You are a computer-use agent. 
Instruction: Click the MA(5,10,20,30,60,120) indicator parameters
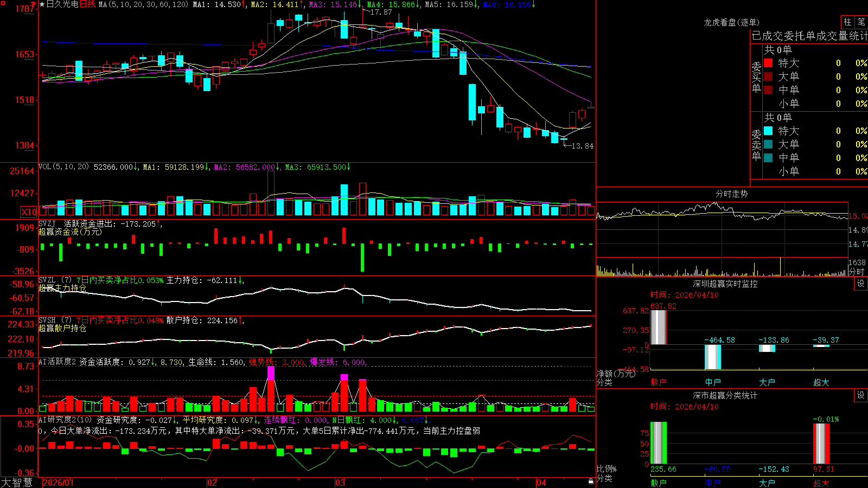(x=143, y=4)
